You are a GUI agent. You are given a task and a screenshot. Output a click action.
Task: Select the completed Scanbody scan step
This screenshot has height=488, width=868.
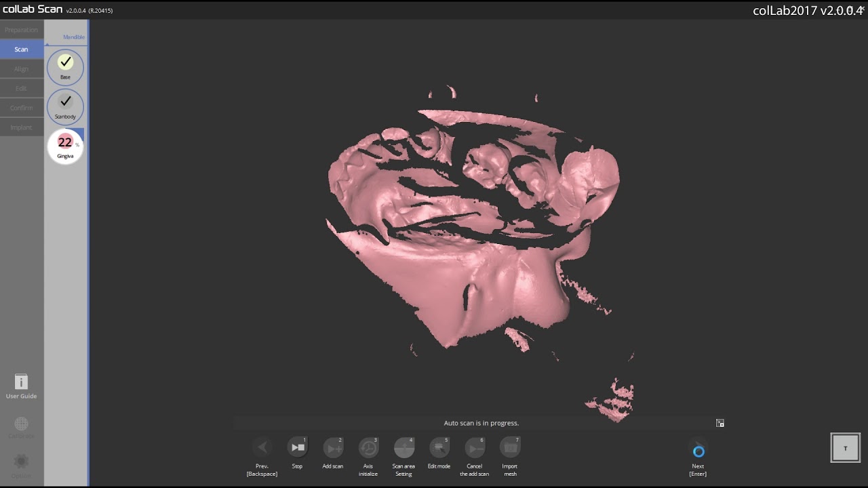tap(65, 106)
